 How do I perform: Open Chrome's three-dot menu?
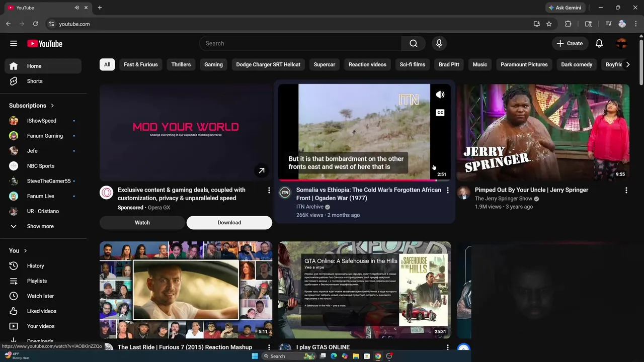pyautogui.click(x=636, y=24)
